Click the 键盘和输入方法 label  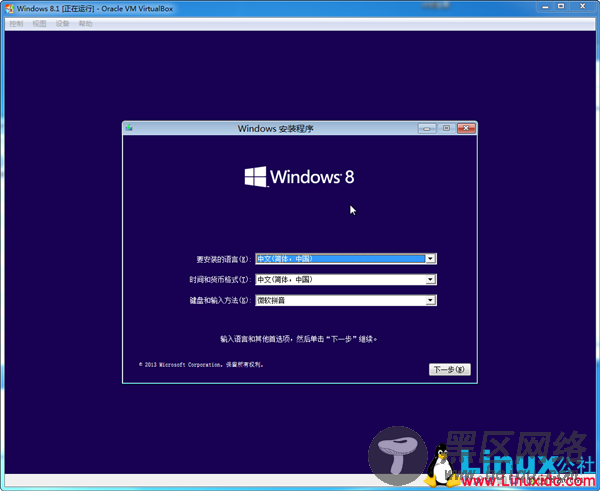pos(220,300)
